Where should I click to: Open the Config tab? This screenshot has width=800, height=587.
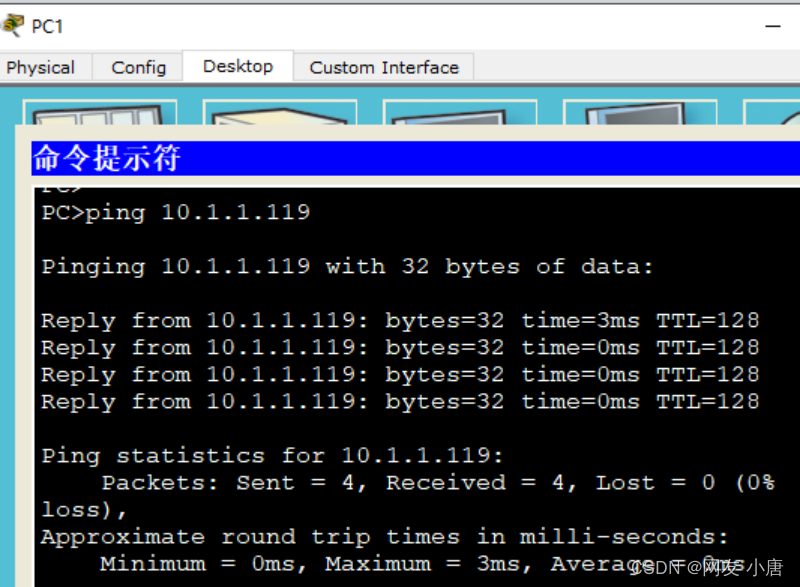coord(138,67)
